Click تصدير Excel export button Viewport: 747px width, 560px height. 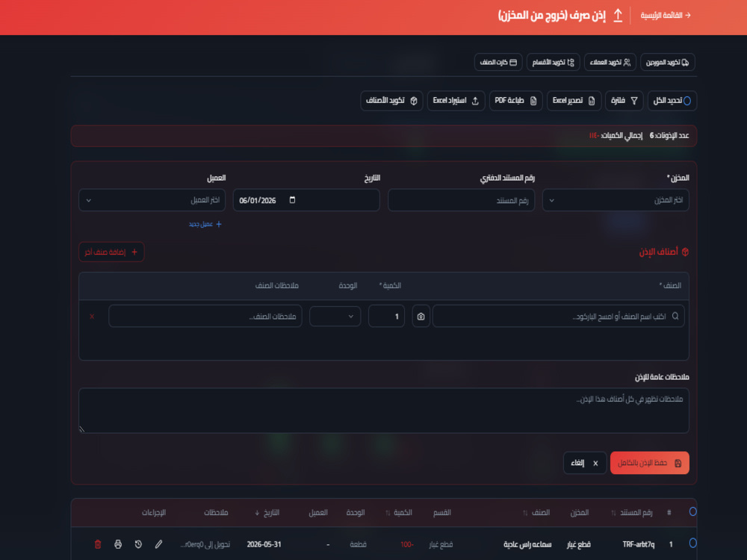coord(574,101)
